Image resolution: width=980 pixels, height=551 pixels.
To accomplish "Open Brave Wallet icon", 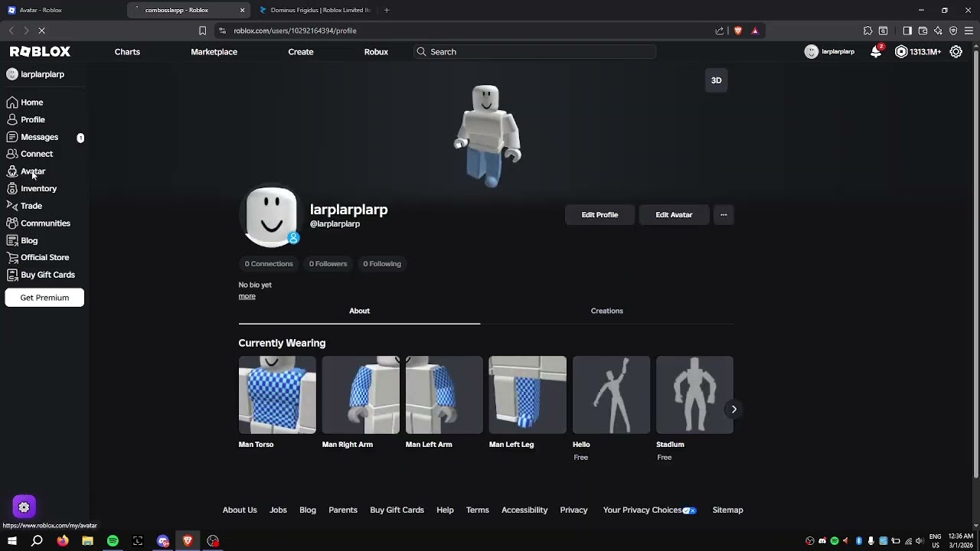I will 923,31.
